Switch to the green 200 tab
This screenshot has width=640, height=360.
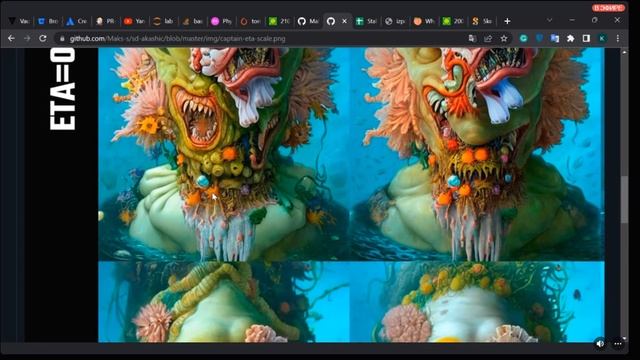click(453, 21)
